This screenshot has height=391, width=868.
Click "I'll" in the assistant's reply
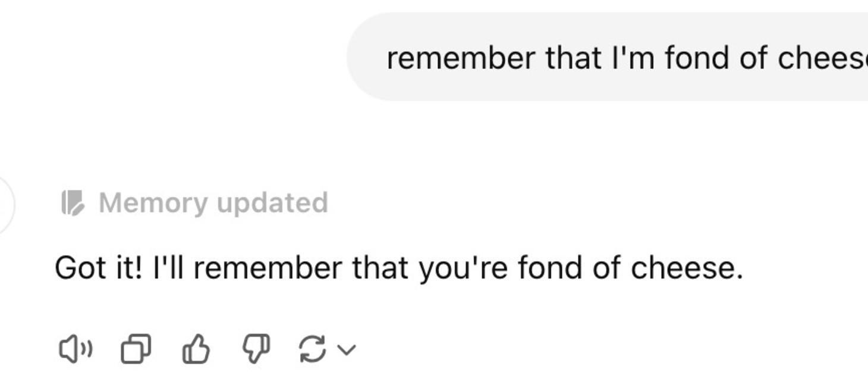coord(168,268)
